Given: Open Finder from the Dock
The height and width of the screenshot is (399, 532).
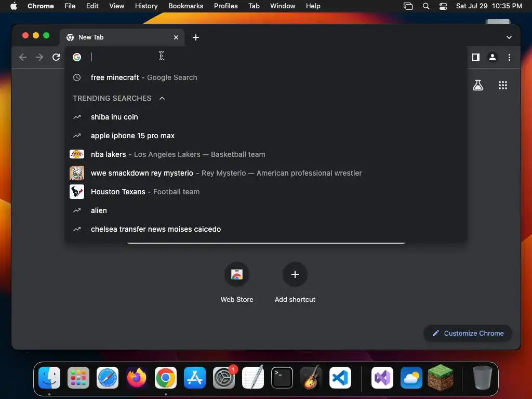Looking at the screenshot, I should click(49, 378).
